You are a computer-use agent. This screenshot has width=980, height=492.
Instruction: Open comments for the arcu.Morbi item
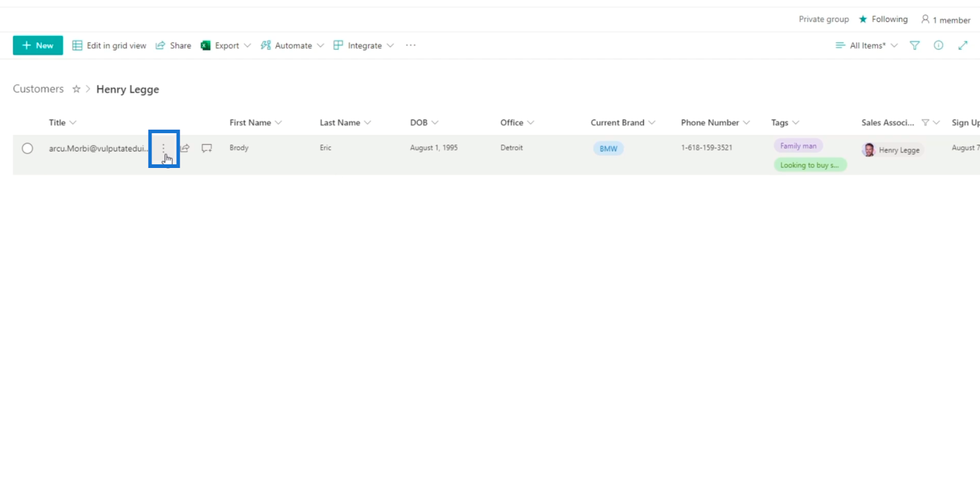click(x=207, y=148)
